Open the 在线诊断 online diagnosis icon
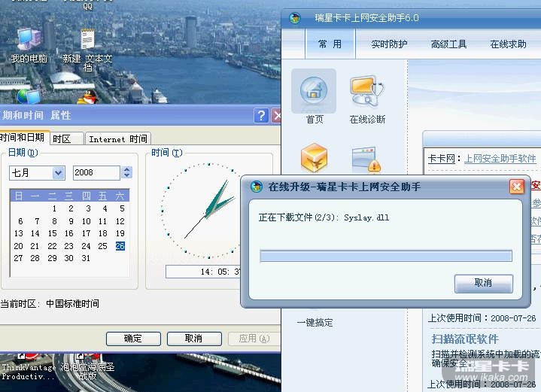Viewport: 541px width, 392px height. click(x=367, y=99)
